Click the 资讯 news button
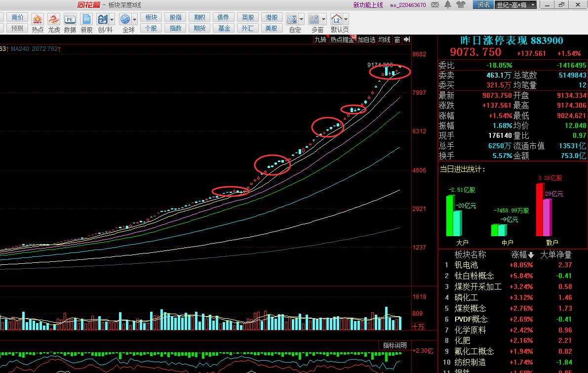Image resolution: width=588 pixels, height=373 pixels. pos(483,5)
